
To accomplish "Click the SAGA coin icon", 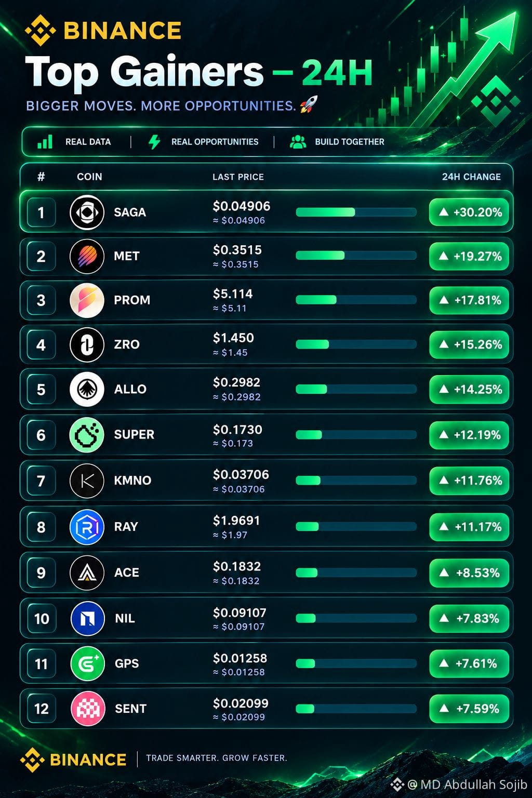I will coord(87,212).
